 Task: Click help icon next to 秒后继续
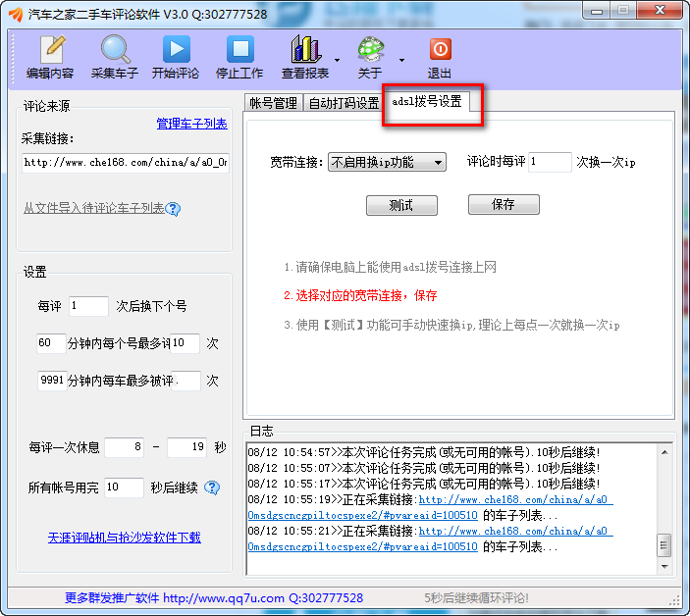click(211, 488)
